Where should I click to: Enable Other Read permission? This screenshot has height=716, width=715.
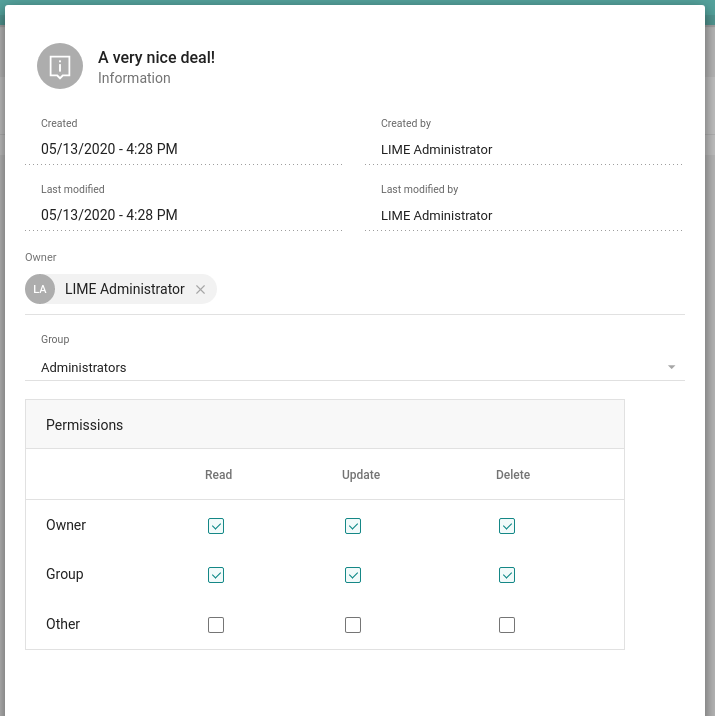tap(216, 625)
